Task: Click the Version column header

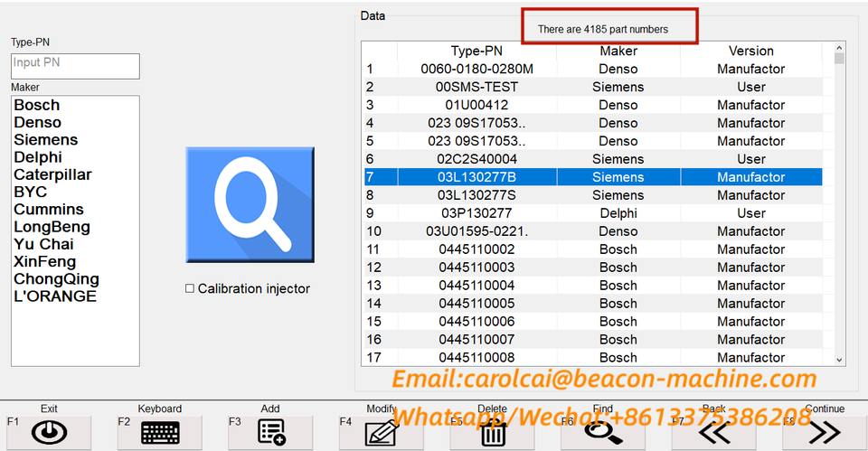Action: click(751, 51)
